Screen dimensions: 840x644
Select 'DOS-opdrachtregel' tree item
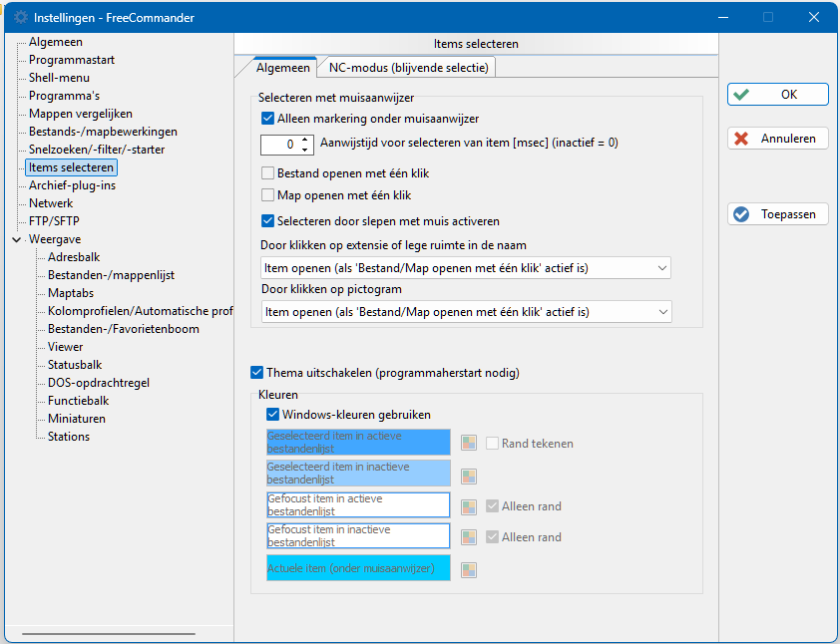pyautogui.click(x=99, y=383)
